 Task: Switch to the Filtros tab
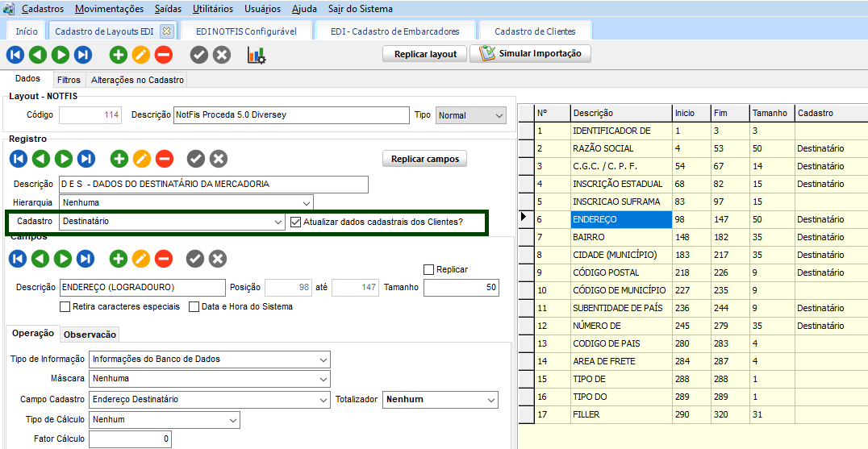[x=69, y=80]
